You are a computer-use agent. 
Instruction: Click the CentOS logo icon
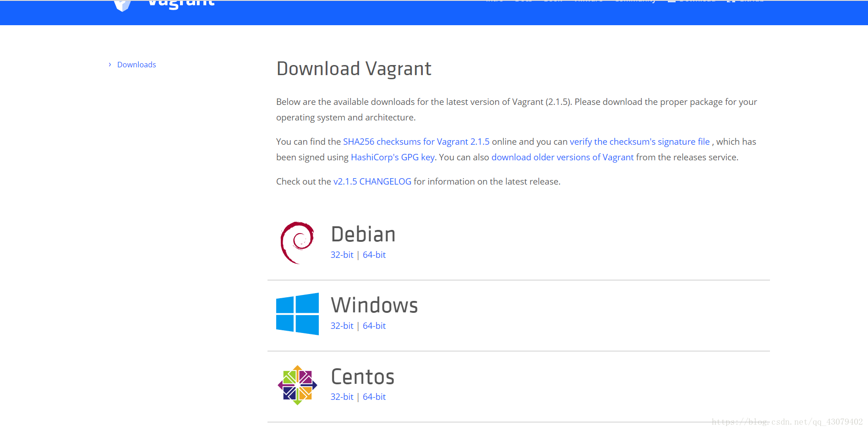297,385
